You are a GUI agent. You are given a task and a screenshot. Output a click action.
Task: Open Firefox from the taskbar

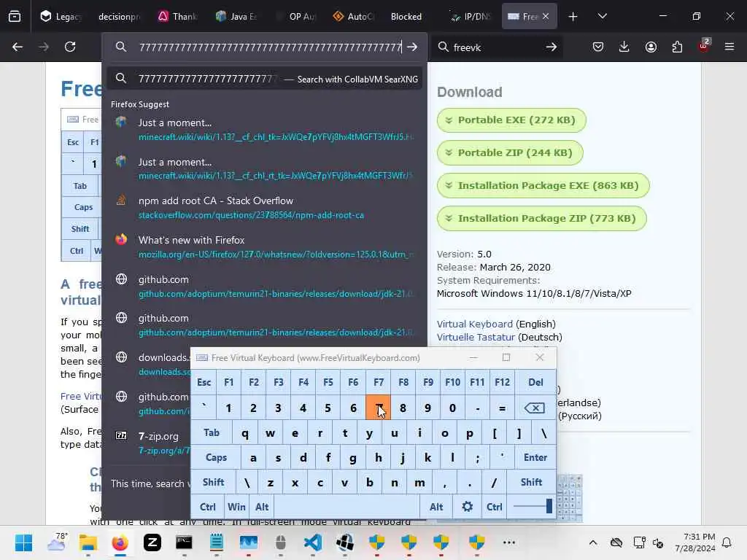pyautogui.click(x=120, y=542)
